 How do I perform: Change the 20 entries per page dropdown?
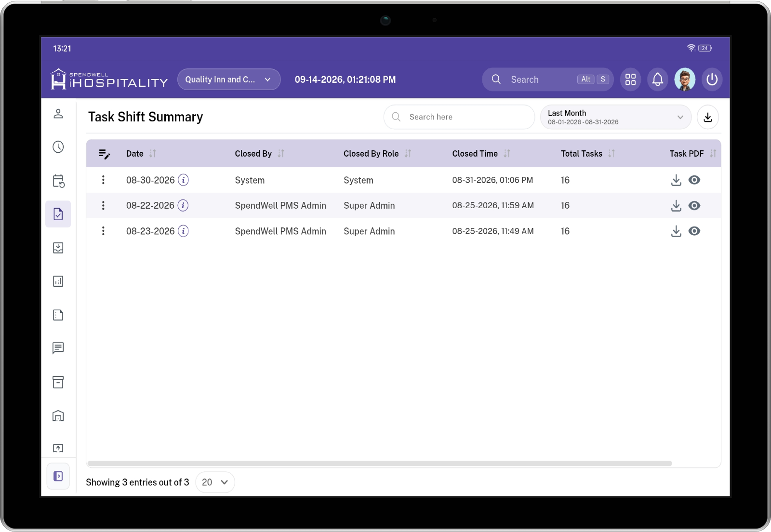click(215, 482)
